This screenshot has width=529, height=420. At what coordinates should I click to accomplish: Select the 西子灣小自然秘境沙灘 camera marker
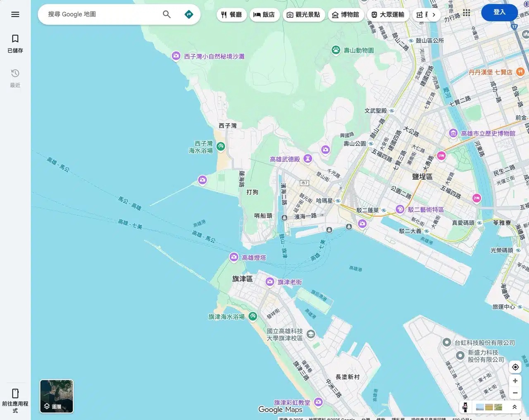click(176, 56)
